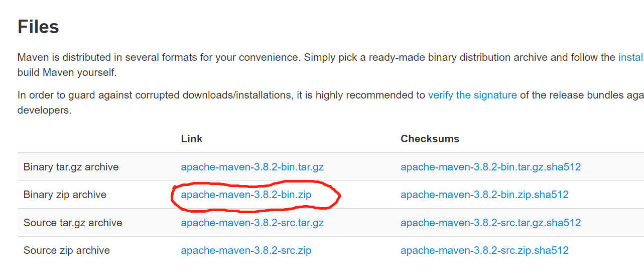Click the 'Binary tar.gz archive' row label
644x278 pixels.
(x=71, y=167)
